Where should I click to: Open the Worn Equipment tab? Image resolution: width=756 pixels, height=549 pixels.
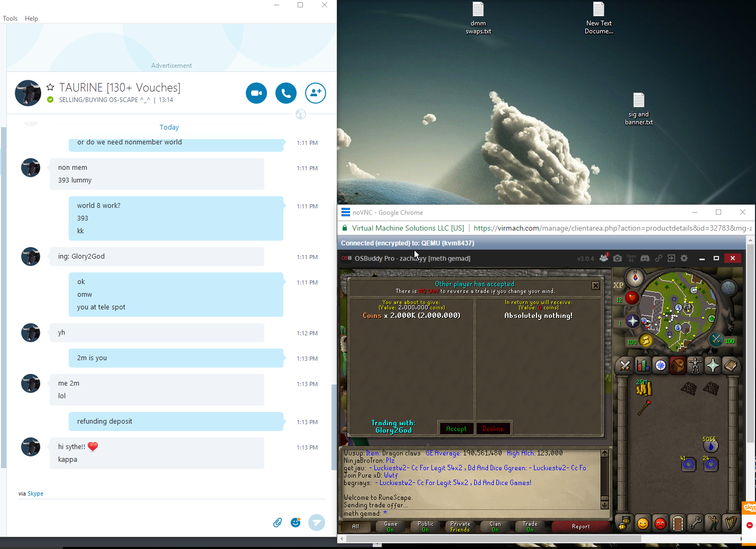tap(695, 365)
